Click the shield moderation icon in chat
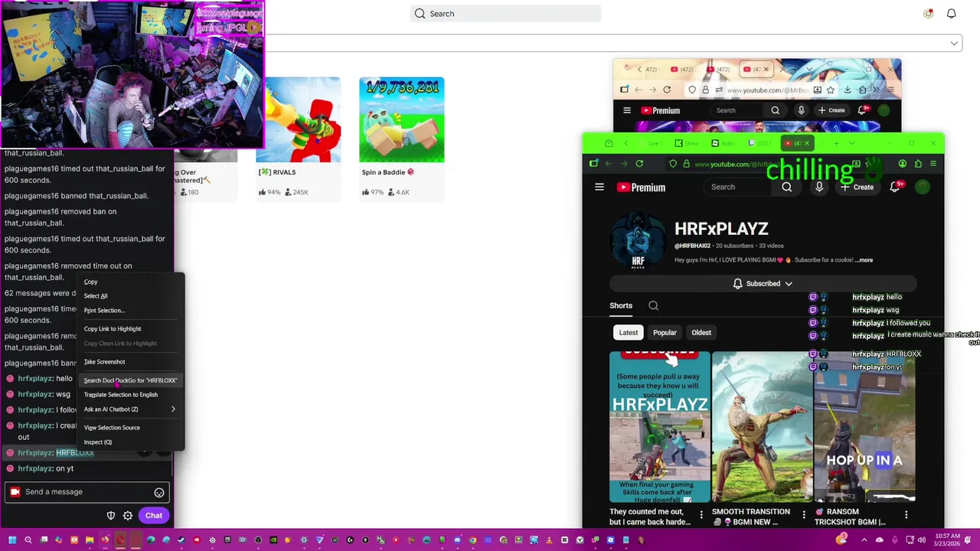Screen dimensions: 980x551 point(110,516)
